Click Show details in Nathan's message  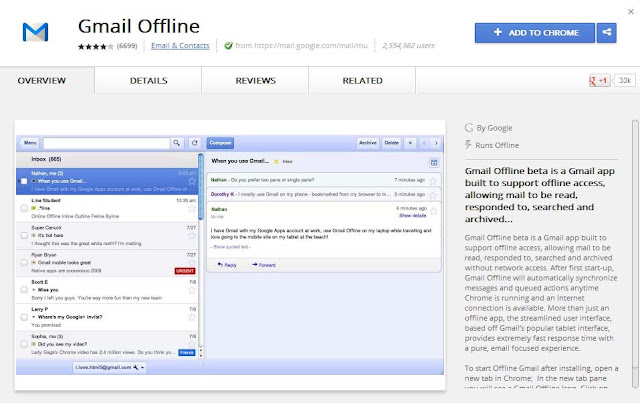click(412, 216)
